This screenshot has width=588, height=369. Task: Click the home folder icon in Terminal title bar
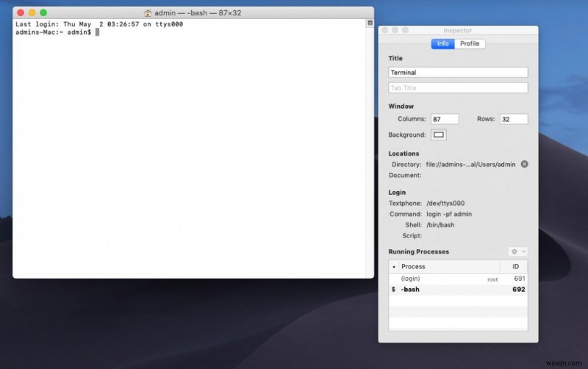(148, 13)
